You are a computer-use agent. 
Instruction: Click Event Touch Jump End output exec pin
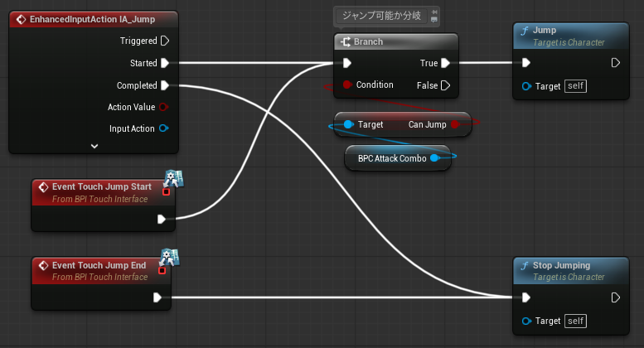pos(157,297)
